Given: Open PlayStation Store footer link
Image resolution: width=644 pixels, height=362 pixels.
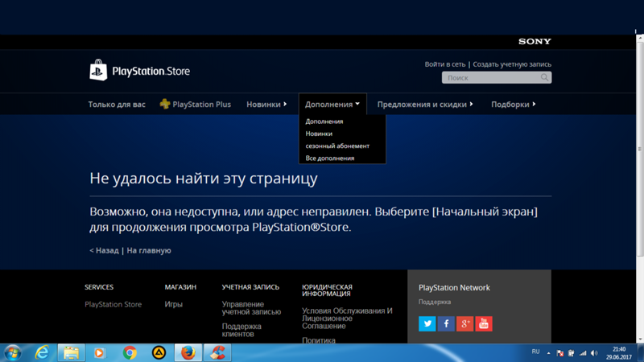Looking at the screenshot, I should [113, 304].
